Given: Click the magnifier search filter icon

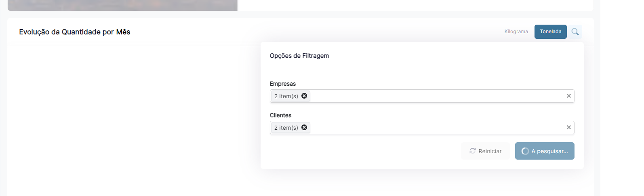Looking at the screenshot, I should click(575, 32).
